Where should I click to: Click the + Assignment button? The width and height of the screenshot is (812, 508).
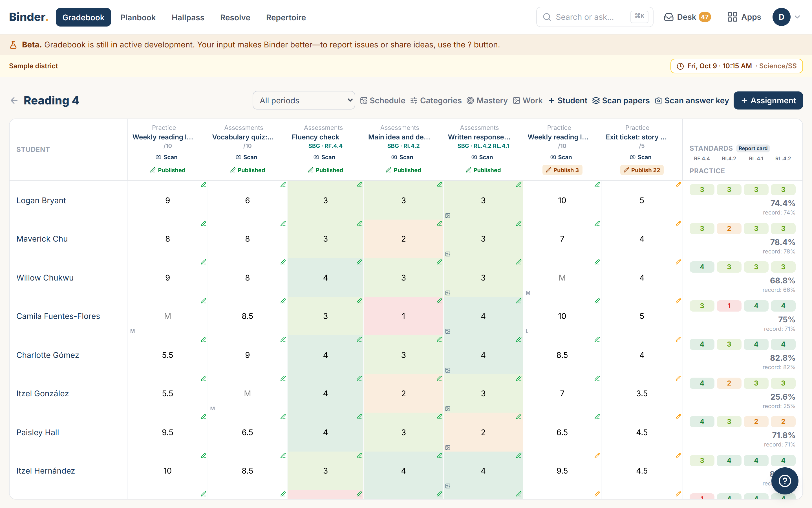[x=768, y=100]
